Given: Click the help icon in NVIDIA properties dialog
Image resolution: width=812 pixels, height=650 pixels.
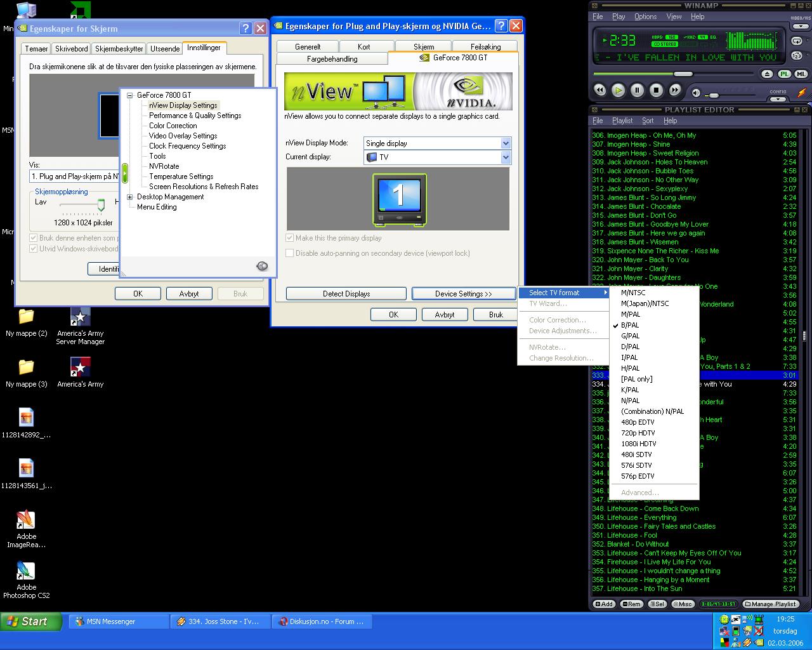Looking at the screenshot, I should pos(501,25).
